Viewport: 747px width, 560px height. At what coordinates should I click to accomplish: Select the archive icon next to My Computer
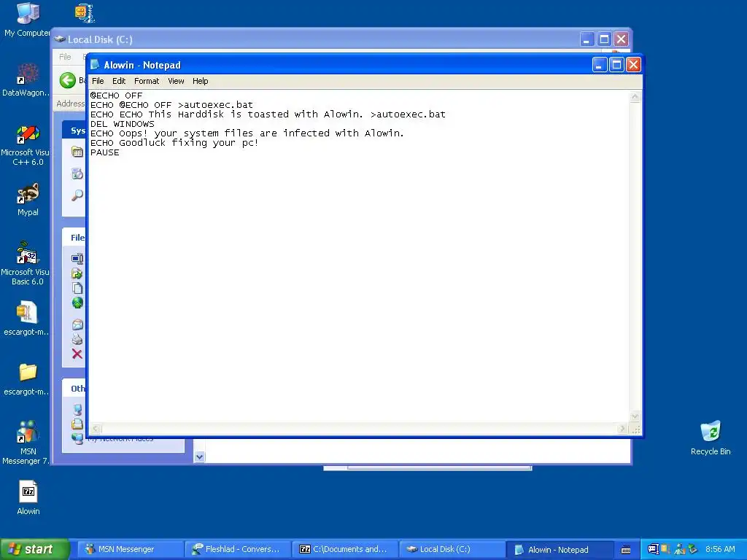[x=85, y=13]
